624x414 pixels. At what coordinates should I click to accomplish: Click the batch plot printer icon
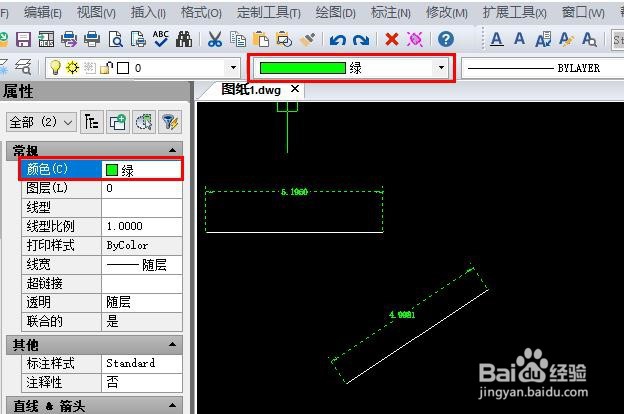69,39
